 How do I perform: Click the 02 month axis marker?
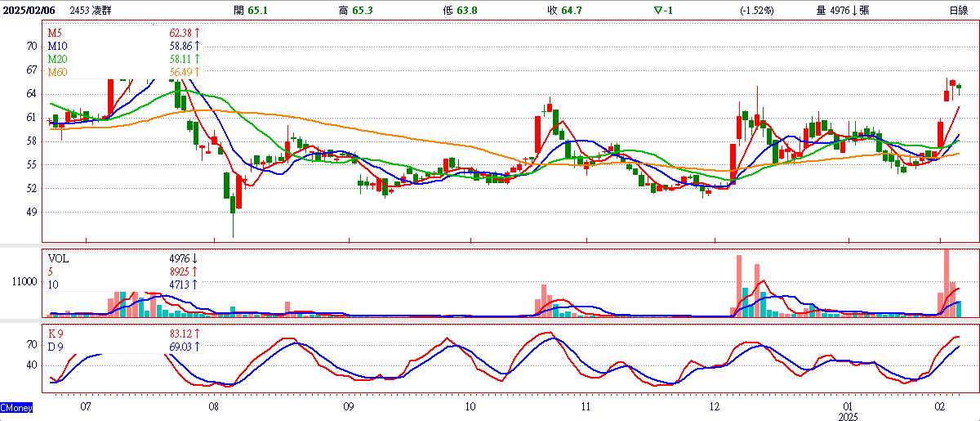coord(940,406)
